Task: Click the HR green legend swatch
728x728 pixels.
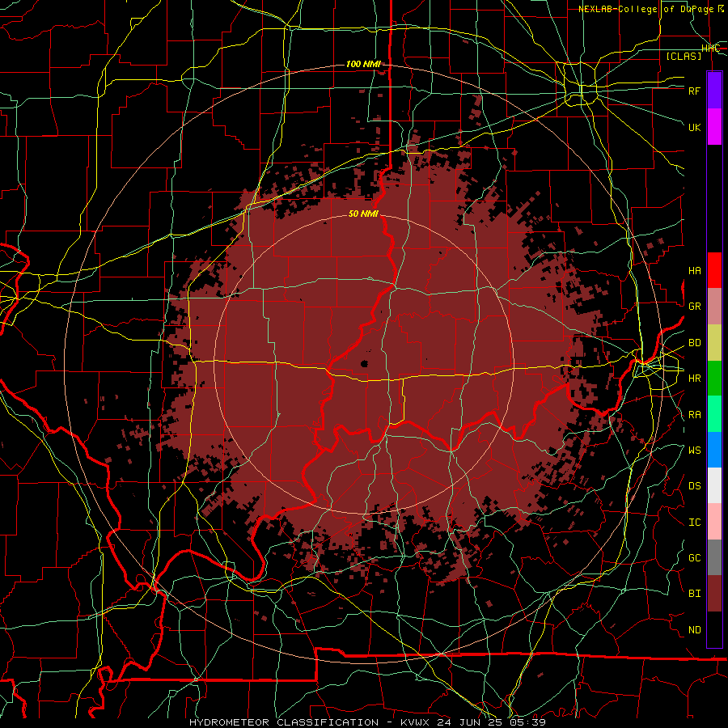Action: 714,379
